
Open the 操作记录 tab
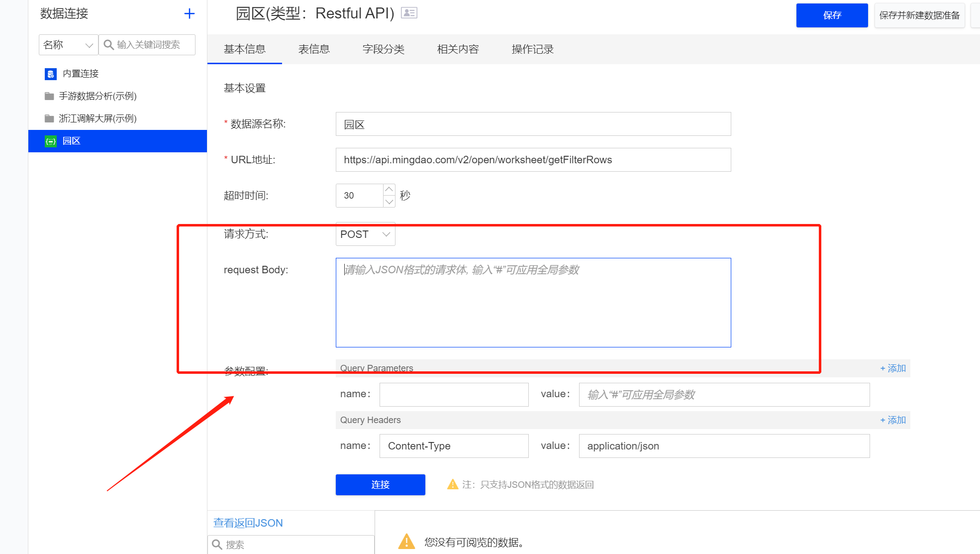point(532,49)
